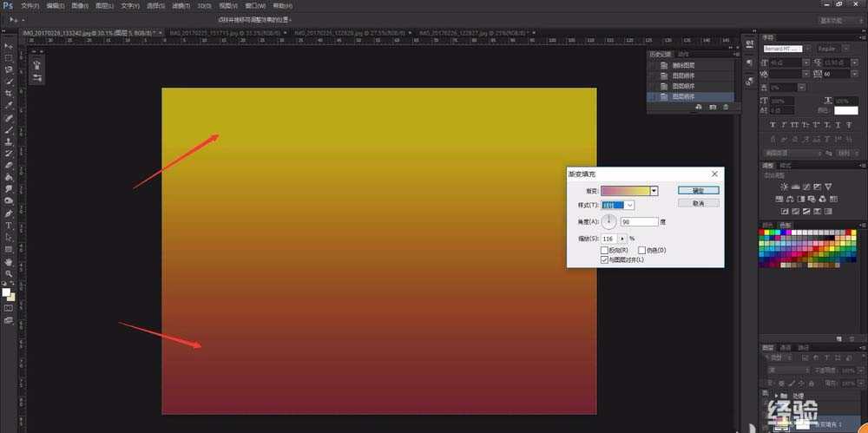Click the Brightness/Contrast adjustment icon
868x433 pixels.
point(784,187)
